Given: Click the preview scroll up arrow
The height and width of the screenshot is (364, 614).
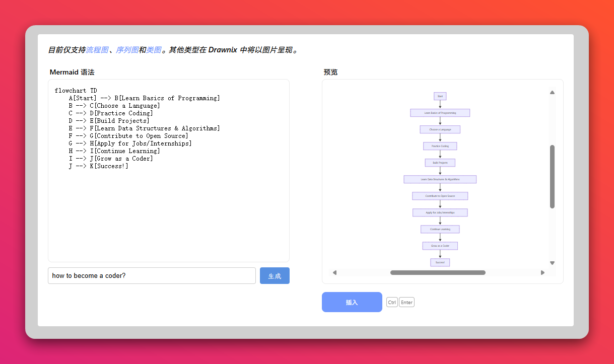Looking at the screenshot, I should (552, 93).
